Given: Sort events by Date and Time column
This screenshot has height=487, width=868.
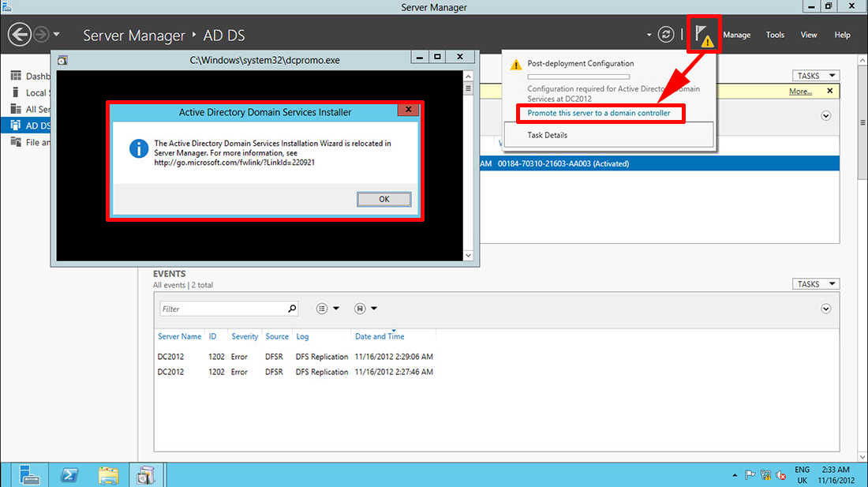Looking at the screenshot, I should [380, 336].
